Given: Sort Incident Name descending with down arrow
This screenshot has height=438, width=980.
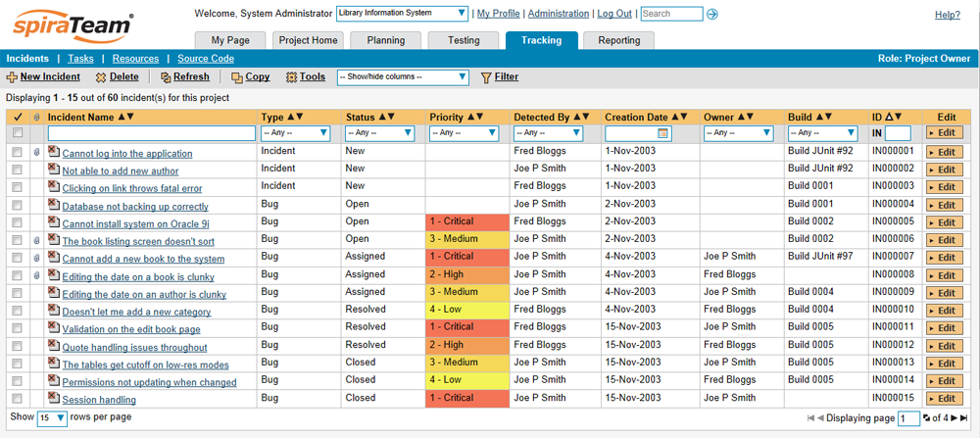Looking at the screenshot, I should pos(130,117).
